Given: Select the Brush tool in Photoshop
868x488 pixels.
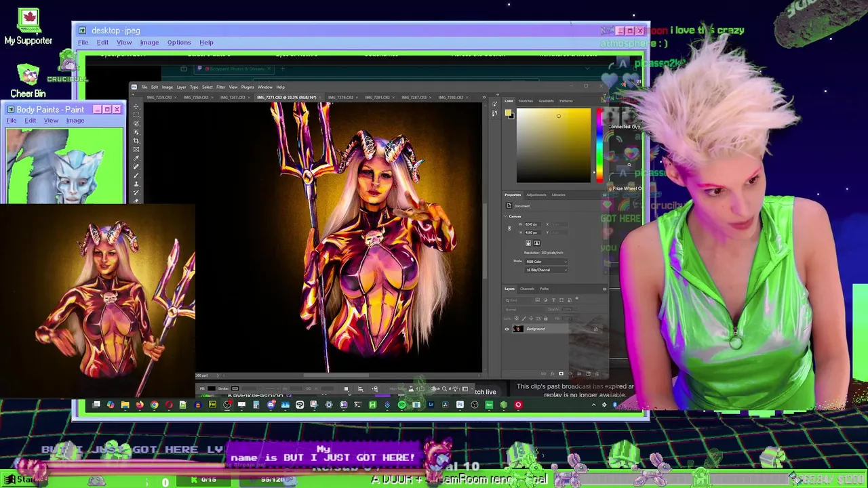Looking at the screenshot, I should tap(136, 175).
